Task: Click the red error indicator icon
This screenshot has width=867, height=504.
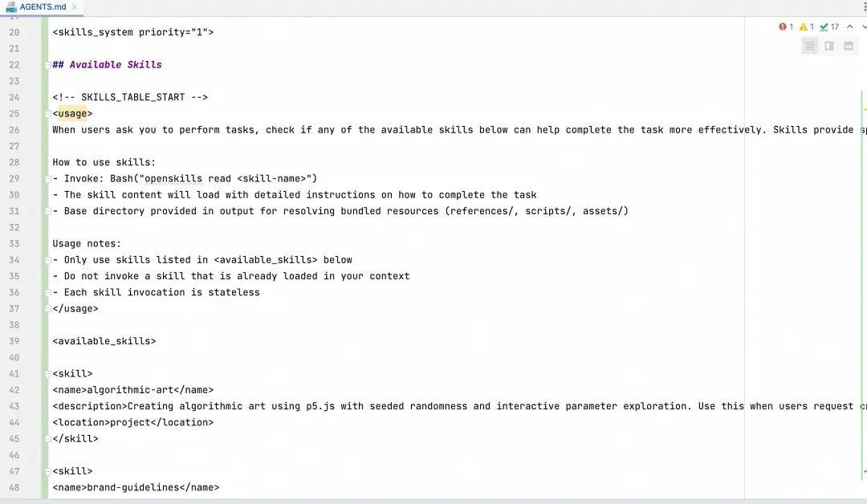Action: click(783, 27)
